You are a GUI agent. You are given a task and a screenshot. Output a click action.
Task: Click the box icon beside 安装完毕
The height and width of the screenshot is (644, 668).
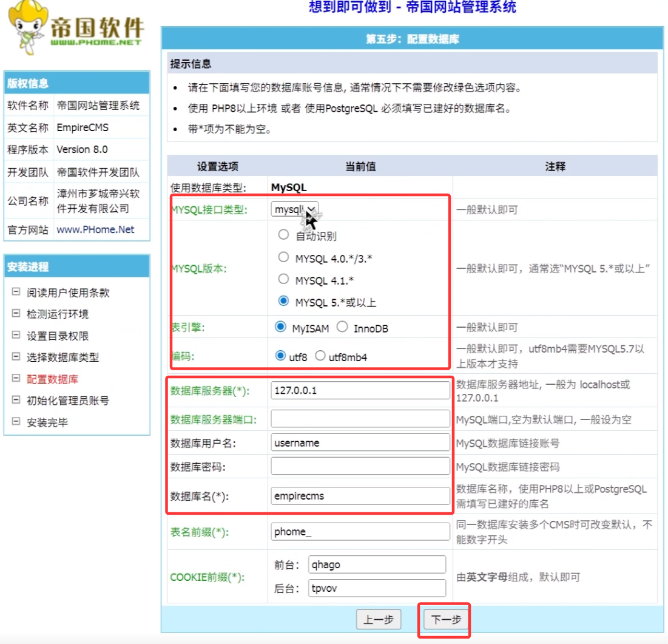16,422
